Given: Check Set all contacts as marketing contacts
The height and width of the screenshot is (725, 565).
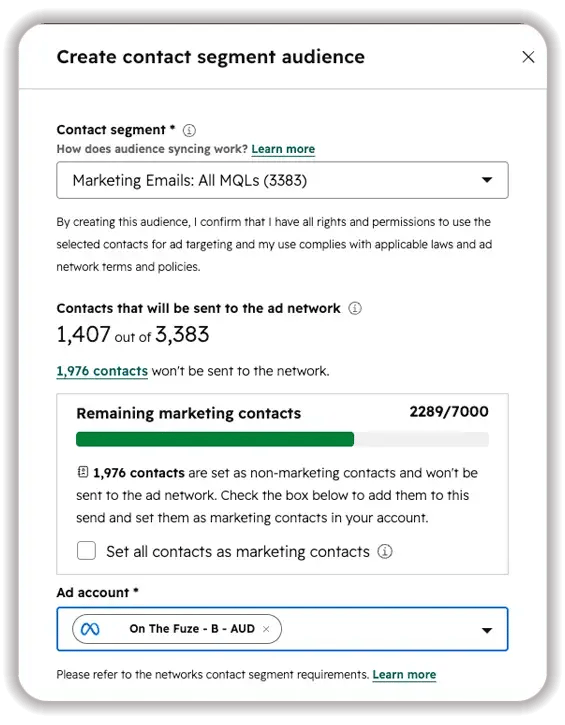Looking at the screenshot, I should pyautogui.click(x=86, y=551).
